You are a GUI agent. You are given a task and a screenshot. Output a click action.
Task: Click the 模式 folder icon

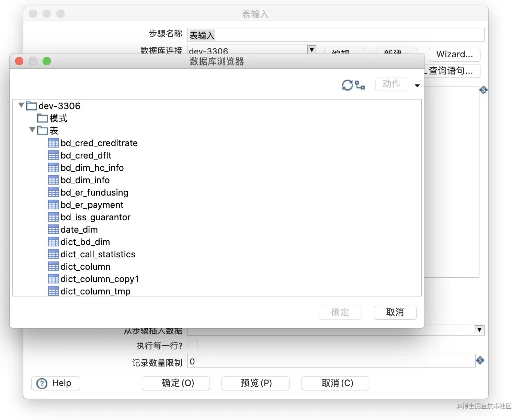[x=43, y=118]
